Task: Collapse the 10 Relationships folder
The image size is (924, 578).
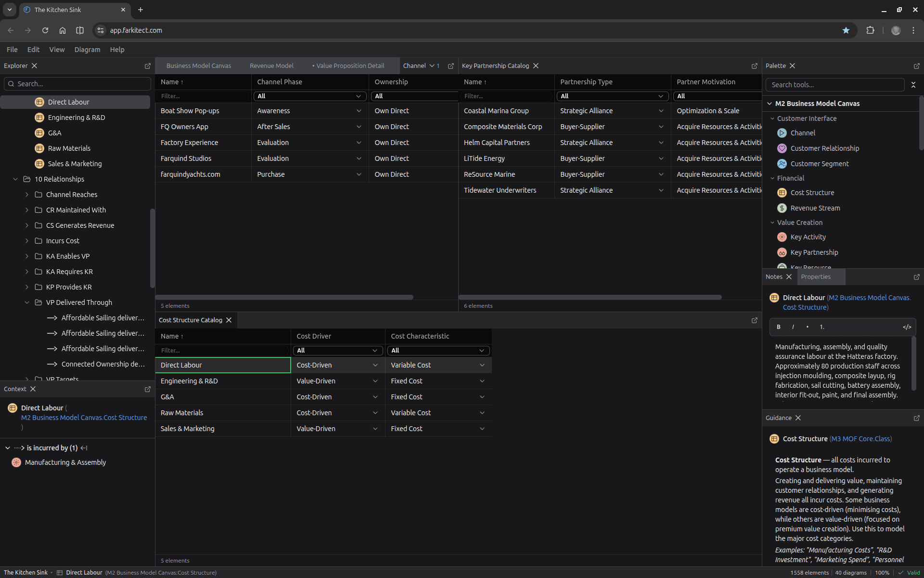Action: click(15, 179)
